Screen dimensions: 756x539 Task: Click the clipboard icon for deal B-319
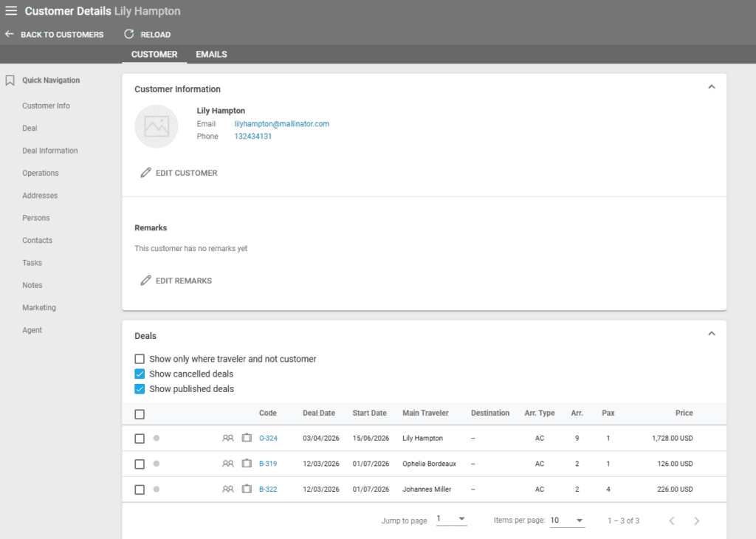247,464
